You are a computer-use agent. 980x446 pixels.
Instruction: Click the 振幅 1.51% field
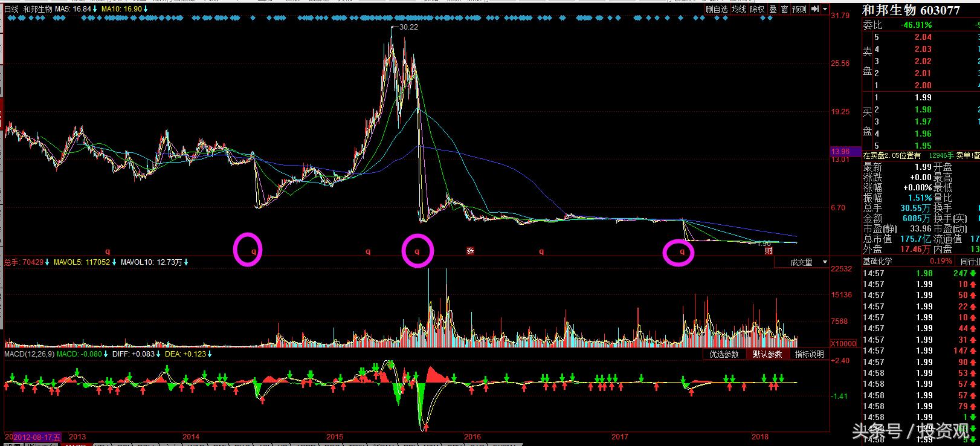point(897,198)
